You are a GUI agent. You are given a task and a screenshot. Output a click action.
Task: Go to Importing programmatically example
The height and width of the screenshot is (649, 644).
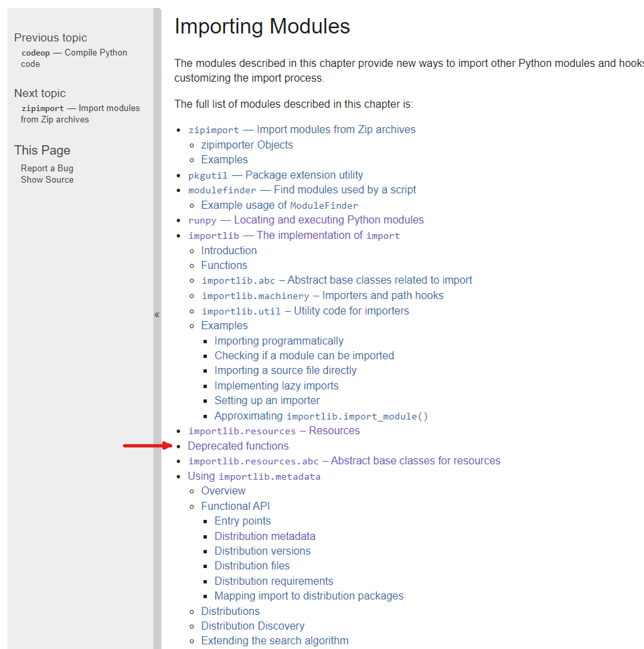(x=278, y=341)
